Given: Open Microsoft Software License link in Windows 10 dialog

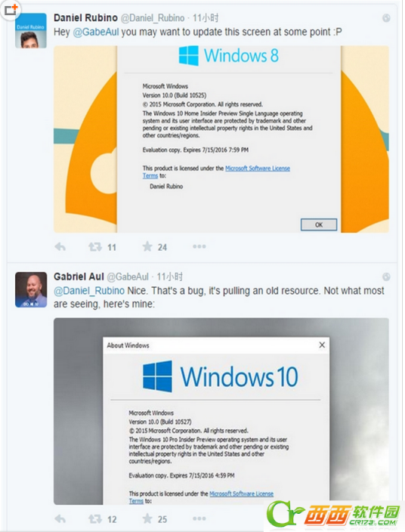Looking at the screenshot, I should pyautogui.click(x=241, y=493).
